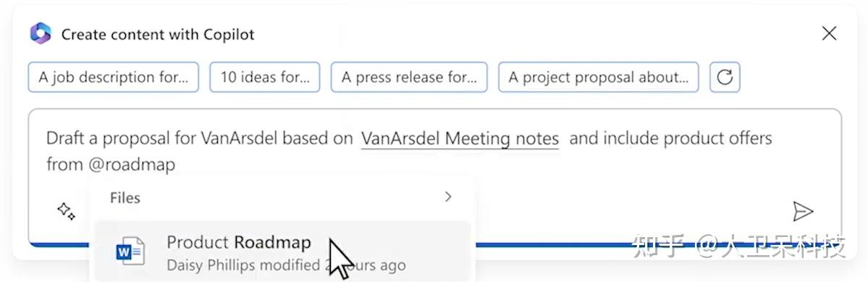
Task: Choose the 'A job description for...' suggestion
Action: point(114,77)
